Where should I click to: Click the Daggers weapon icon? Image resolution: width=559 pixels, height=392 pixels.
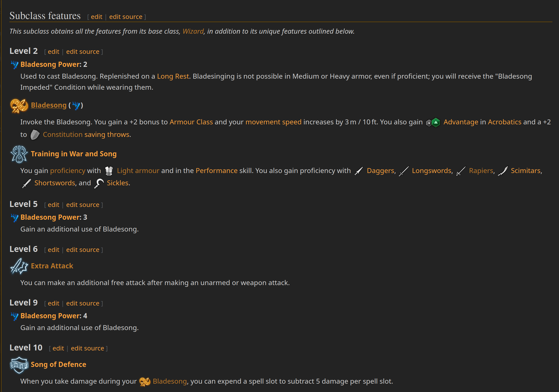359,171
